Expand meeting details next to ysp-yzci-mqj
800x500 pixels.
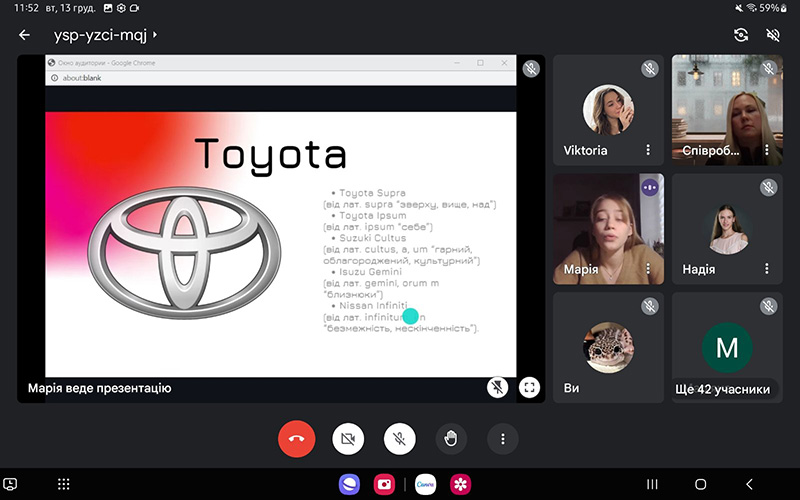point(155,35)
